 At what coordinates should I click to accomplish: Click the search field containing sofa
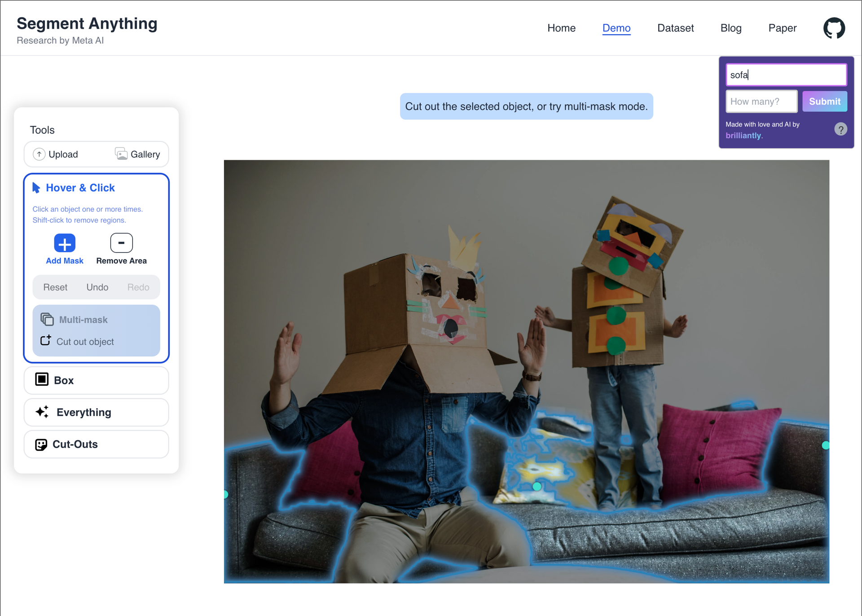(x=786, y=75)
